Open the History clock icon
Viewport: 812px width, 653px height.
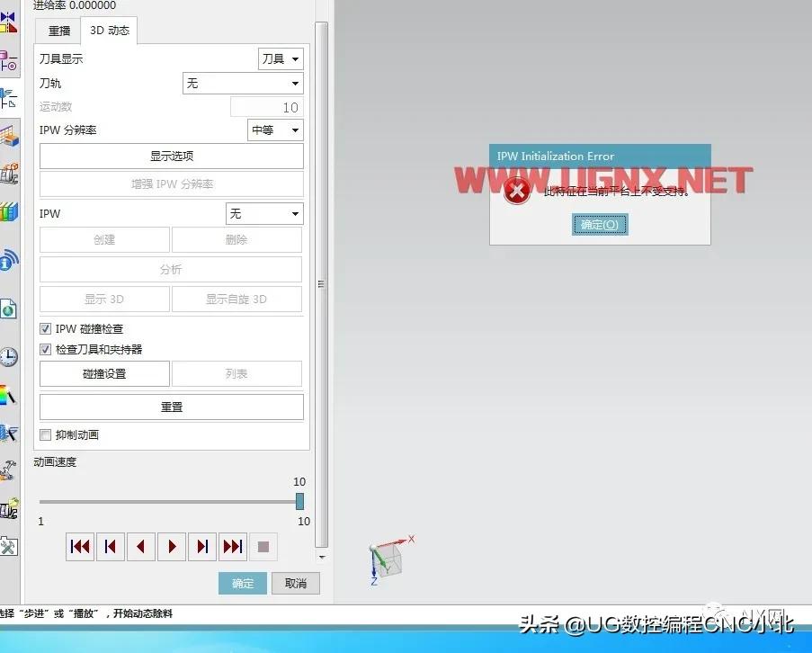coord(8,357)
